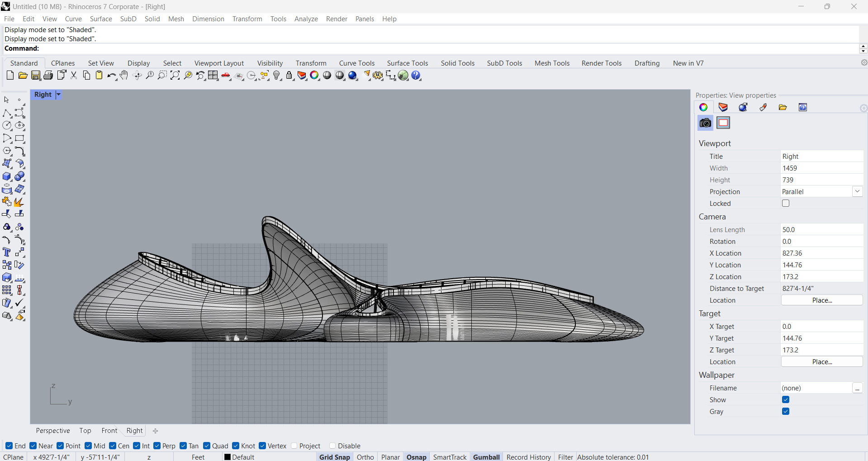Click the viewport Title input field
This screenshot has width=868, height=461.
[x=822, y=157]
